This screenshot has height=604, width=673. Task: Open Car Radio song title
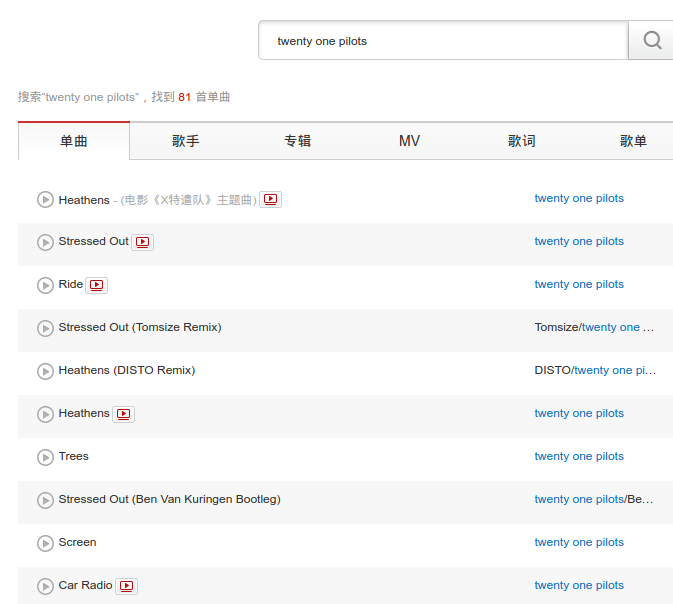[x=85, y=585]
